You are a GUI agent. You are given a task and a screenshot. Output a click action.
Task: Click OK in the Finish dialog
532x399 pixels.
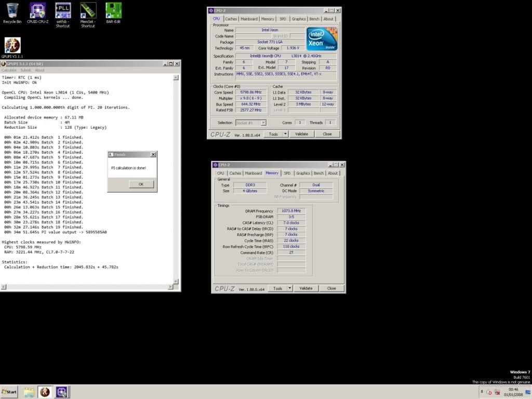coord(141,184)
